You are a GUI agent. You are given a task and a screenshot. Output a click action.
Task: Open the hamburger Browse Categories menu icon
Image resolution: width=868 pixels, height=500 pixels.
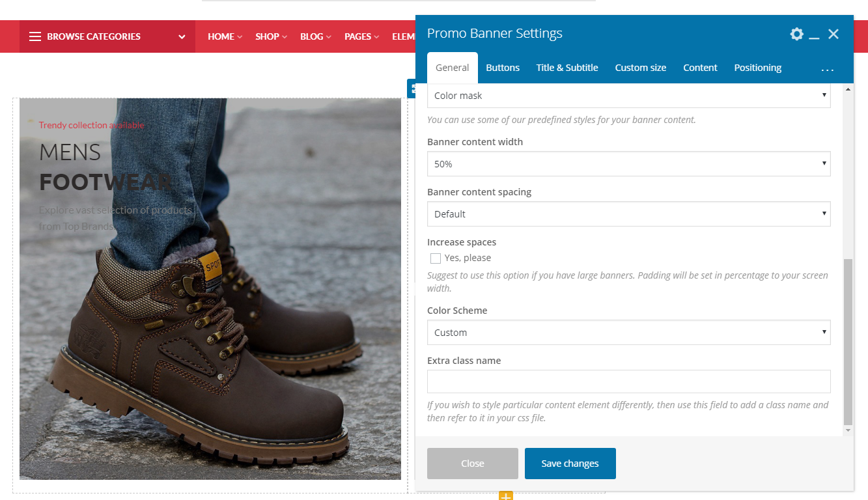(x=35, y=36)
